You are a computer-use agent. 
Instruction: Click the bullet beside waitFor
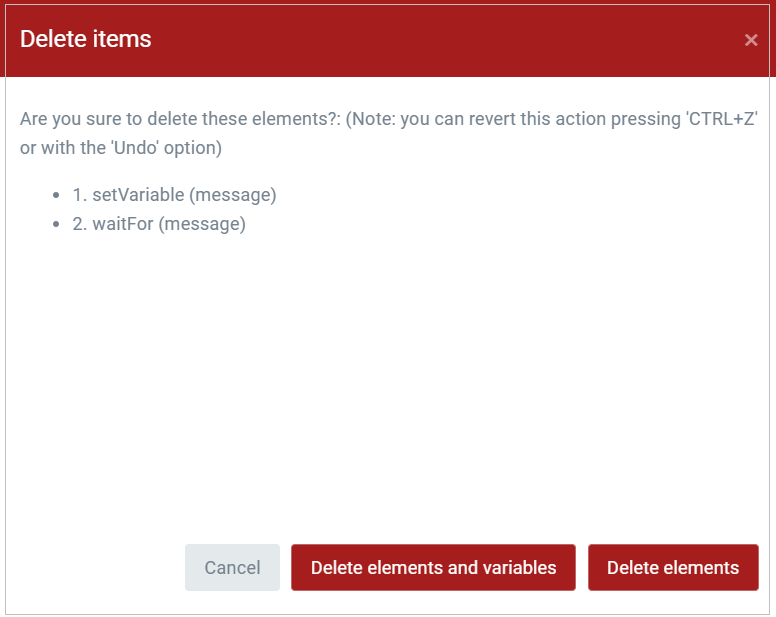pyautogui.click(x=54, y=225)
